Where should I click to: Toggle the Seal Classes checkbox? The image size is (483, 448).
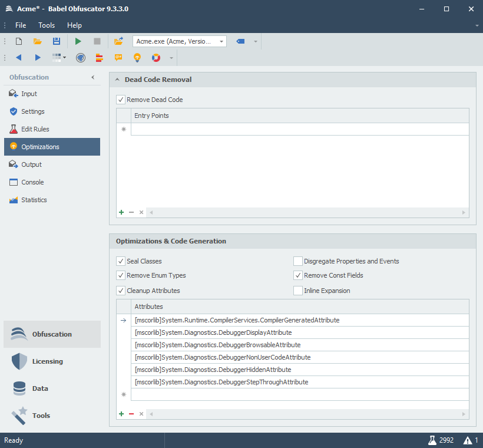121,261
